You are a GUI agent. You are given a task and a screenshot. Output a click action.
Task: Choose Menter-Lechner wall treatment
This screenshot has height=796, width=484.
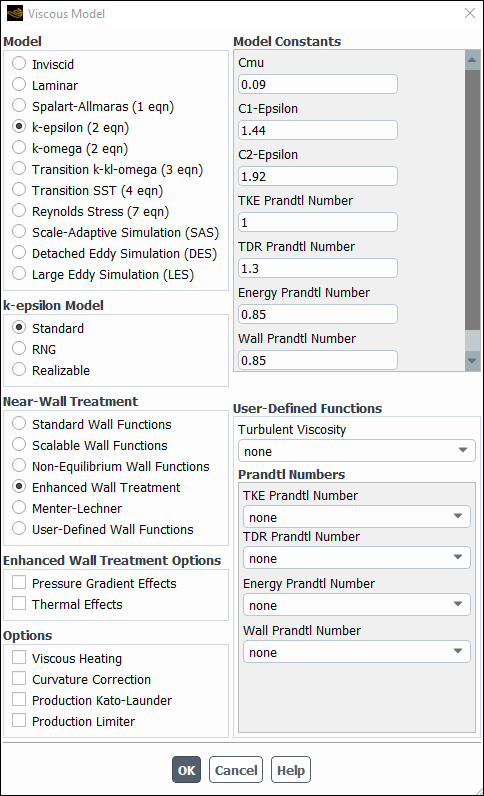pyautogui.click(x=19, y=508)
